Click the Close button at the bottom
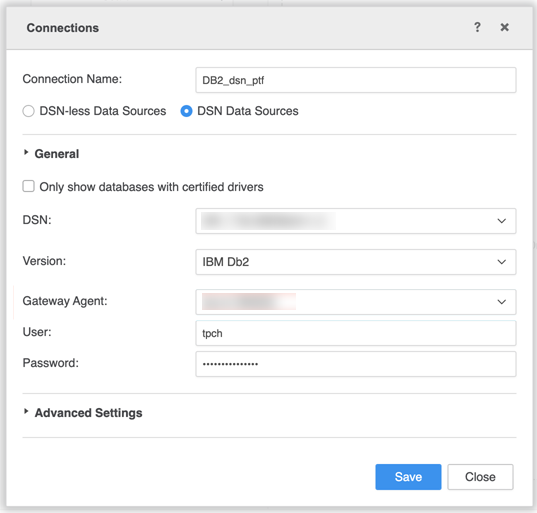This screenshot has width=537, height=513. [x=480, y=477]
